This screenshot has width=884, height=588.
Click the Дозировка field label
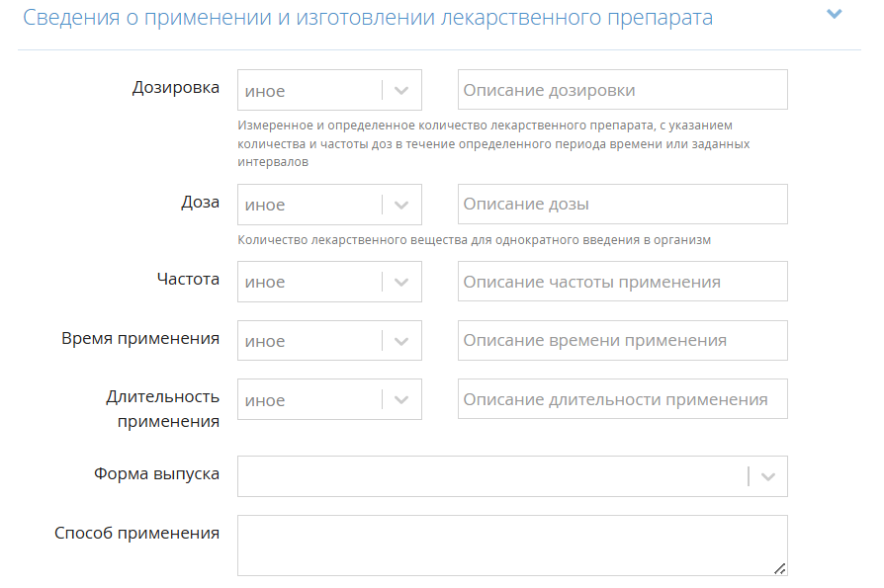[176, 87]
